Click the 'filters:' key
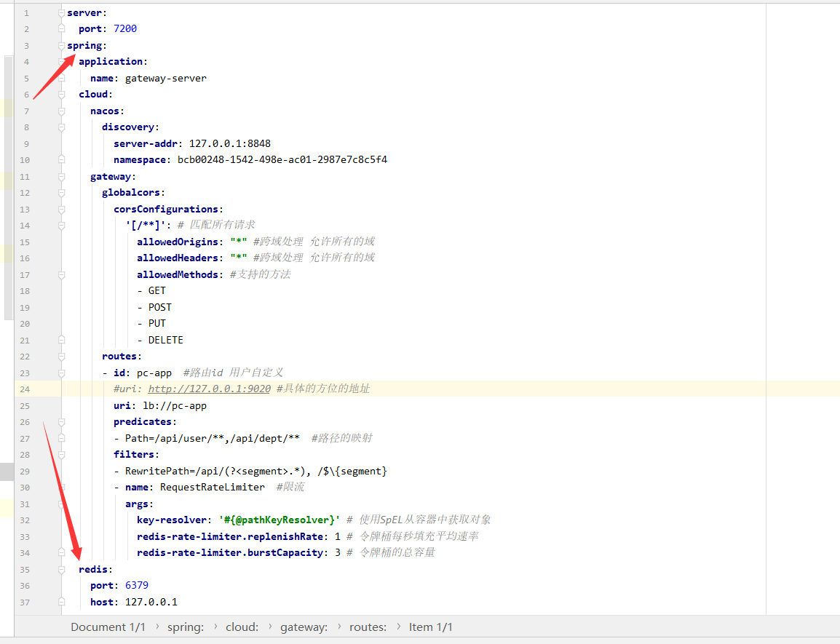Screen dimensions: 840x644 click(136, 454)
